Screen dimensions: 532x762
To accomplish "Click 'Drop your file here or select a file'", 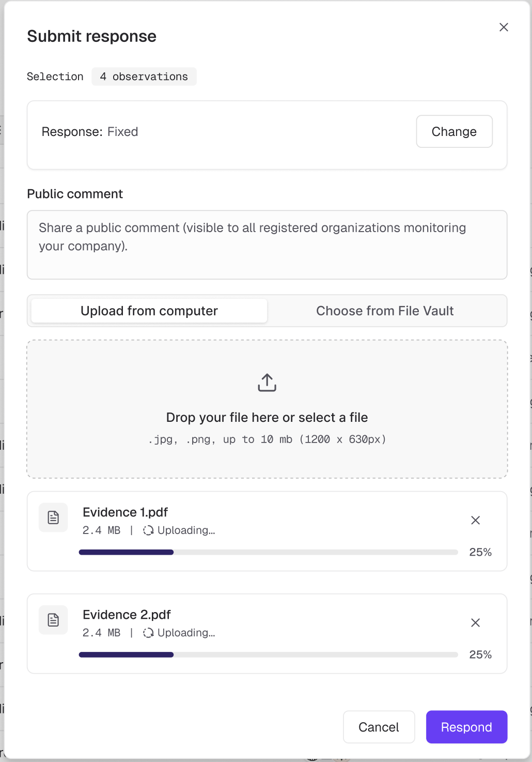I will [x=267, y=417].
